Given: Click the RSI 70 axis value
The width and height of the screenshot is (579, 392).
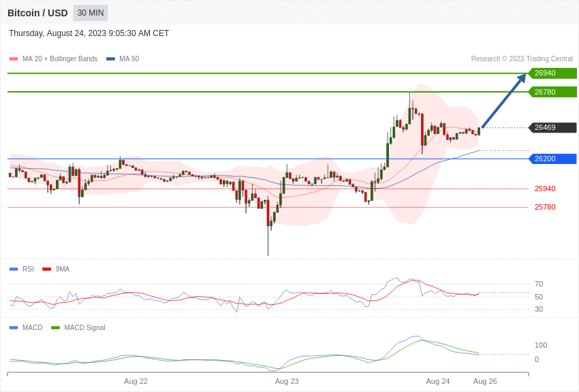Looking at the screenshot, I should click(539, 284).
